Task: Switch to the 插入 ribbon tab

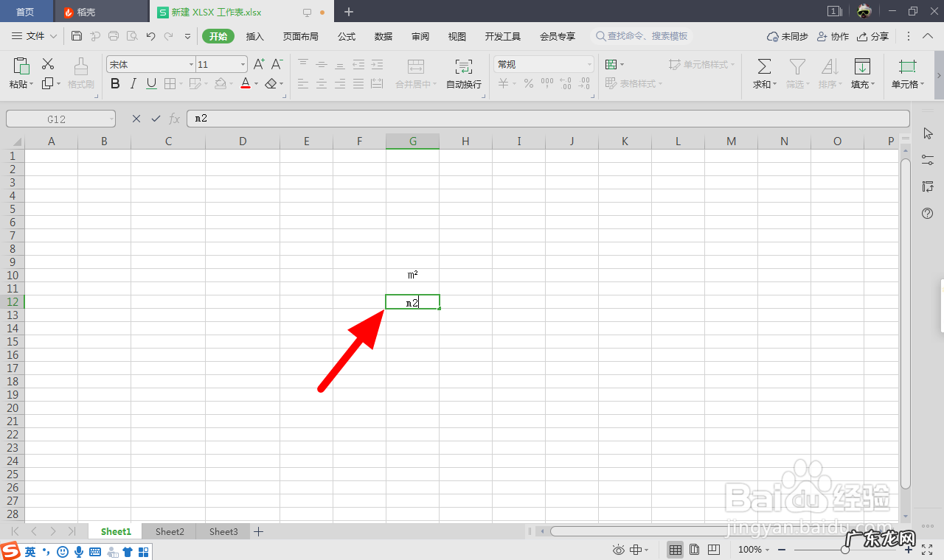Action: (x=254, y=35)
